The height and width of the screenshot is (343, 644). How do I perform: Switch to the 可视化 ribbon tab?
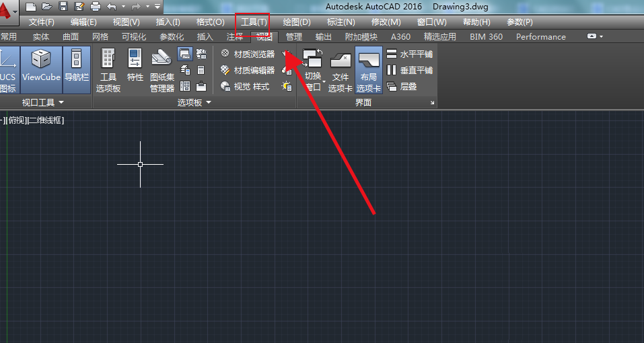(134, 37)
